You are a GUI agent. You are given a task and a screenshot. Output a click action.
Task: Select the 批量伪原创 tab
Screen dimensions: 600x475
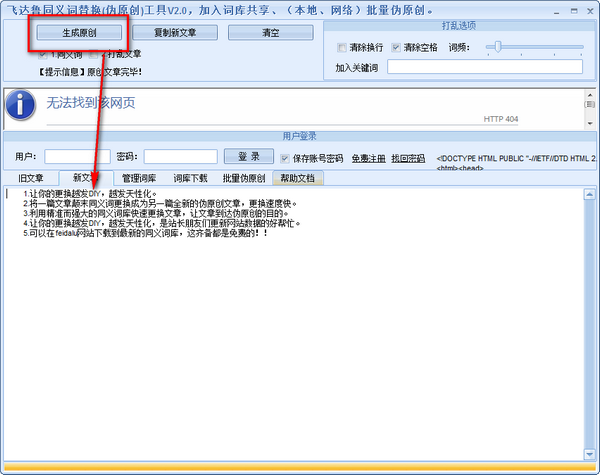pyautogui.click(x=244, y=178)
